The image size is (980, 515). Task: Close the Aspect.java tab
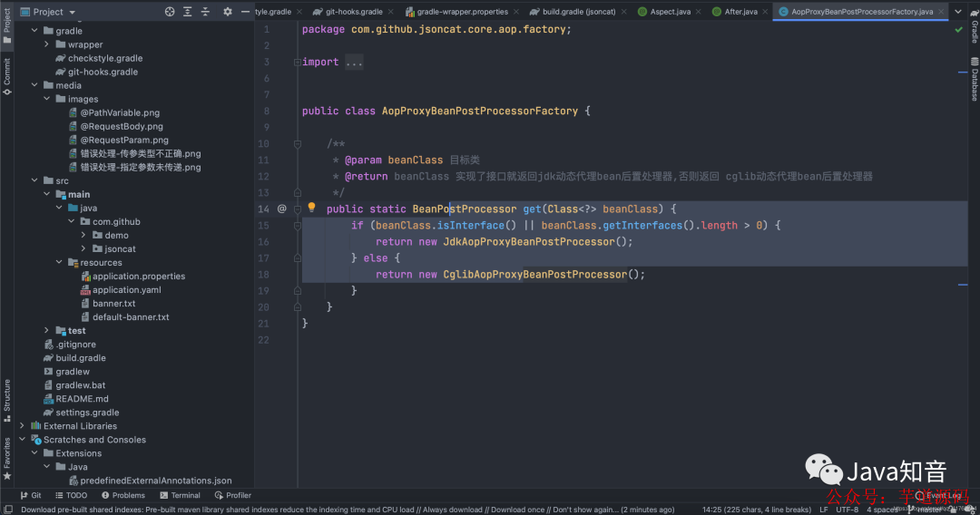coord(698,12)
